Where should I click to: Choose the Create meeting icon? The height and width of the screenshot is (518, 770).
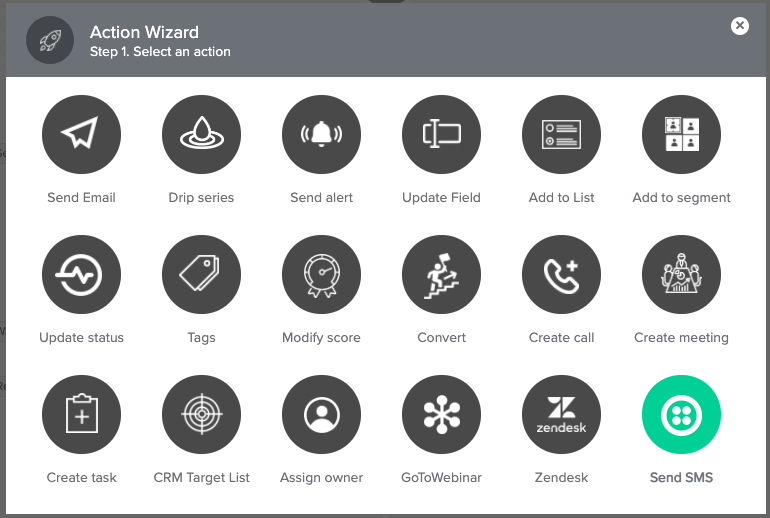pos(682,274)
